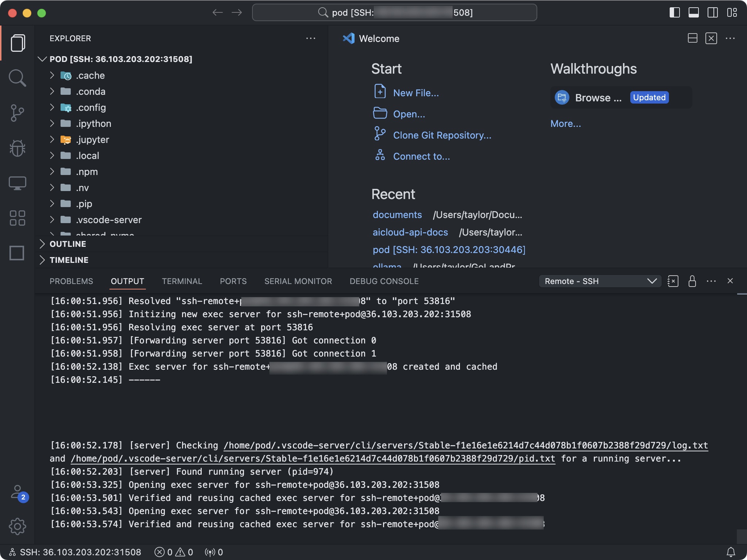
Task: Click the square icon below Extensions
Action: 17,253
